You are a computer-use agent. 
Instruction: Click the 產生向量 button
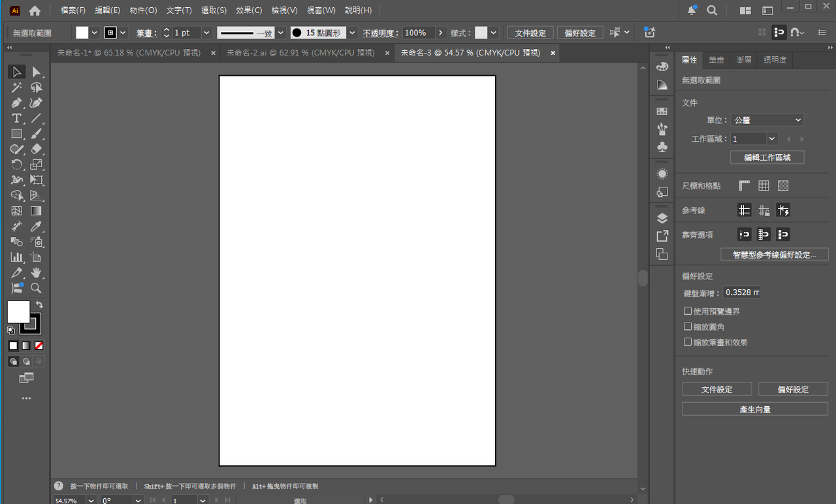[755, 409]
